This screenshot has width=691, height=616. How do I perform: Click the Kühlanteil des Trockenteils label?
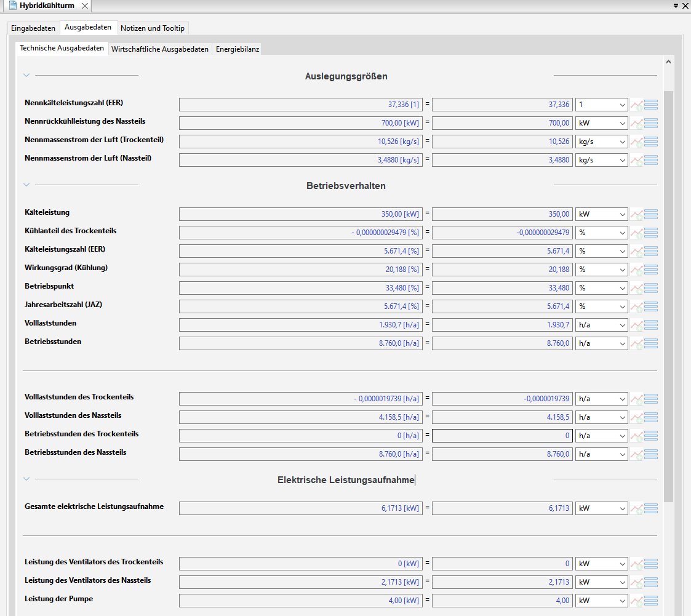[x=71, y=230]
